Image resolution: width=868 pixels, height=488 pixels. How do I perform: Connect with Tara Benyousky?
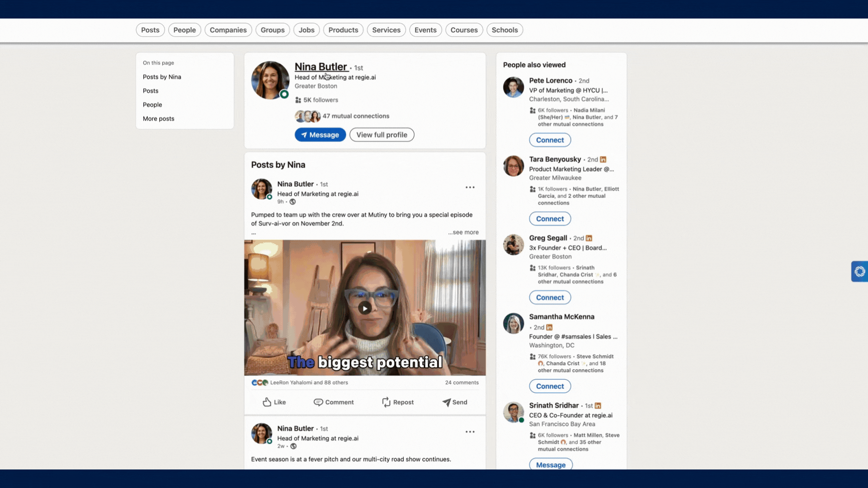click(550, 219)
